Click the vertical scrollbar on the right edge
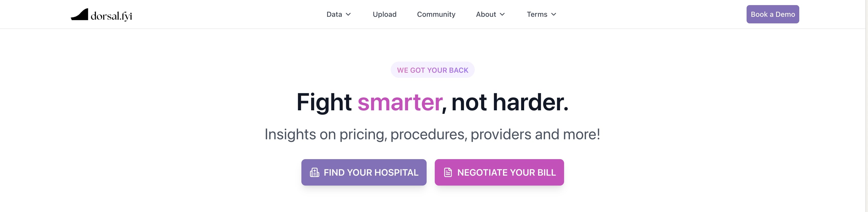868x212 pixels. pyautogui.click(x=866, y=106)
